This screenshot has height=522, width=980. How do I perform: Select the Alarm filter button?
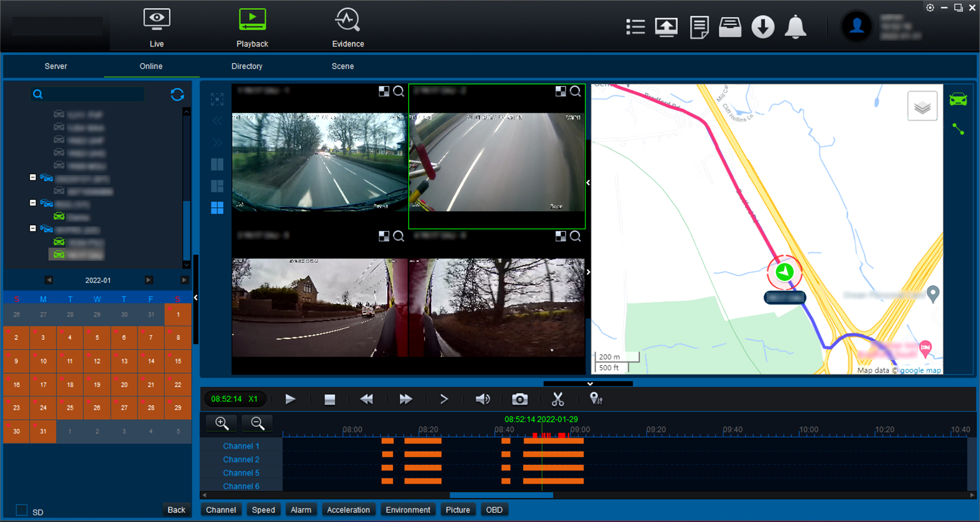pos(301,509)
